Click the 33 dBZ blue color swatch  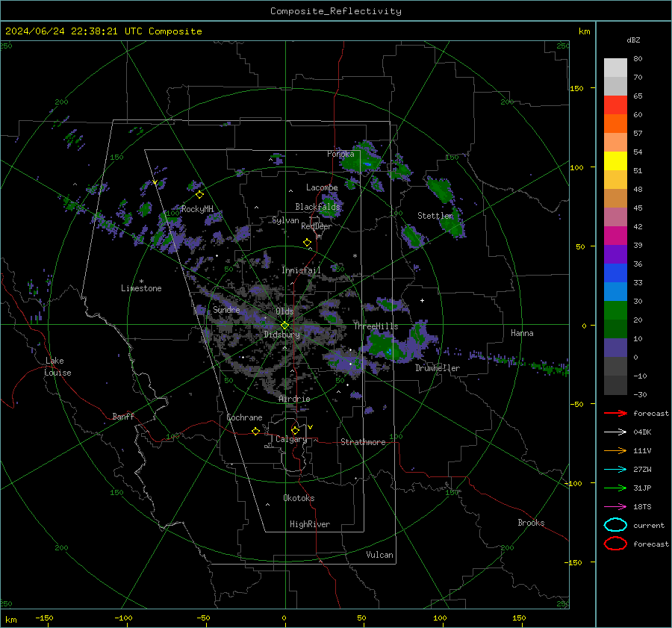tap(615, 273)
